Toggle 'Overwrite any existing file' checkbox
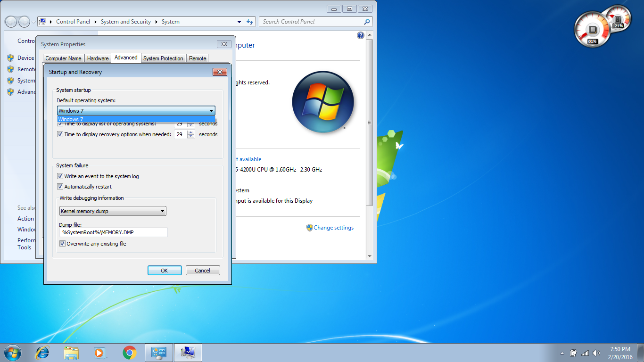 62,244
